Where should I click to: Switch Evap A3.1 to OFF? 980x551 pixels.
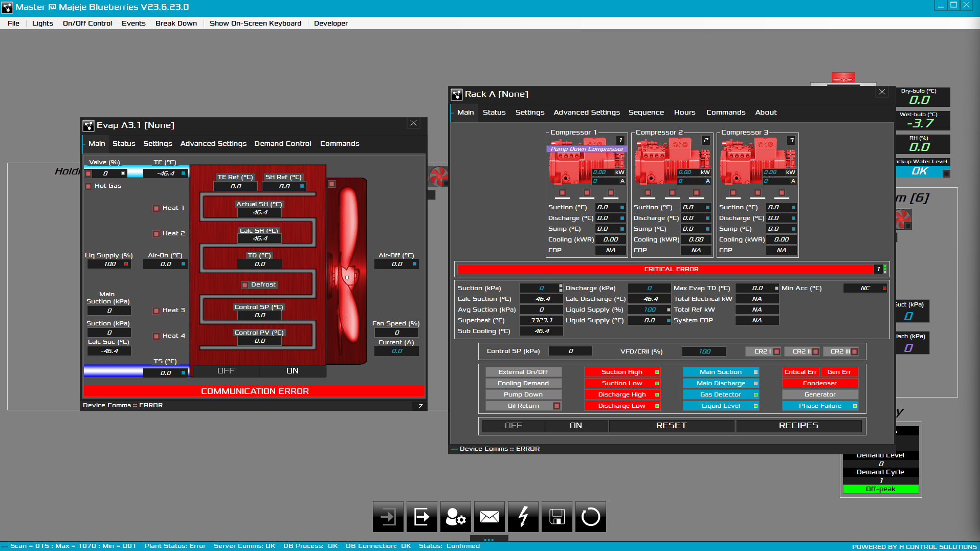[226, 371]
